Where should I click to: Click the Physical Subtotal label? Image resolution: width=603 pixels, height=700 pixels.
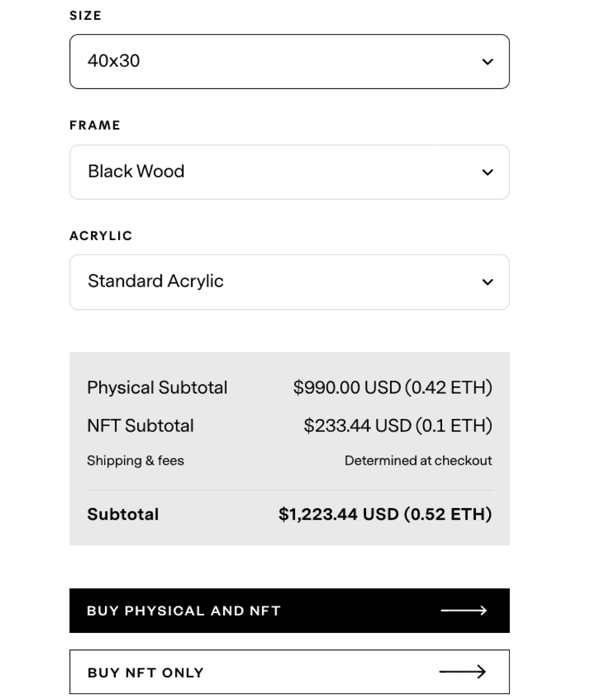click(157, 387)
